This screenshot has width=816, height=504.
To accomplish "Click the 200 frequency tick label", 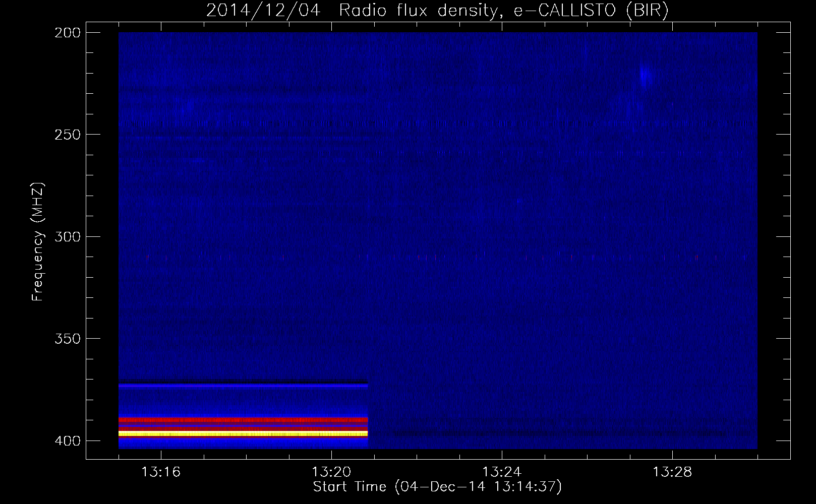I will 67,33.
